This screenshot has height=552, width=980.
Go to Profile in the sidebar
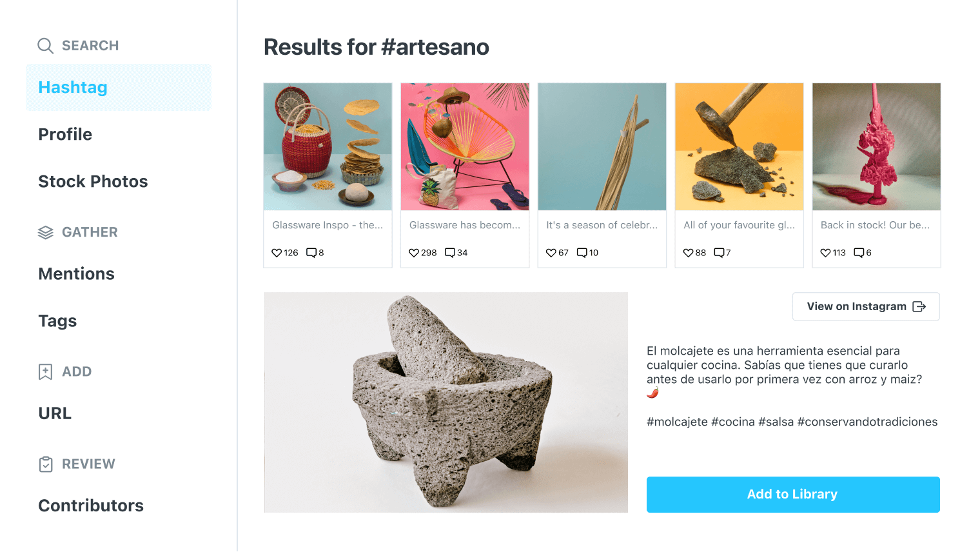tap(65, 134)
